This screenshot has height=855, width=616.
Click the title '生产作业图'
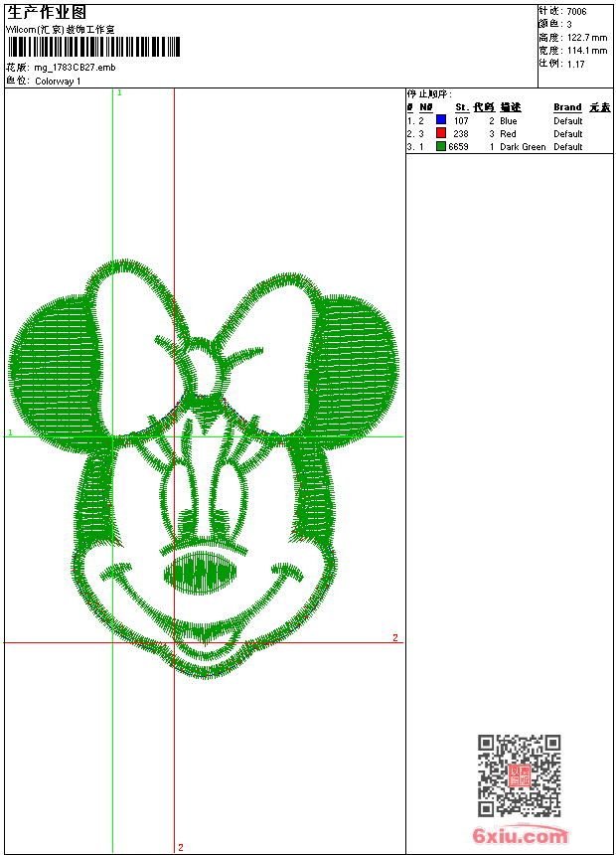pyautogui.click(x=47, y=13)
